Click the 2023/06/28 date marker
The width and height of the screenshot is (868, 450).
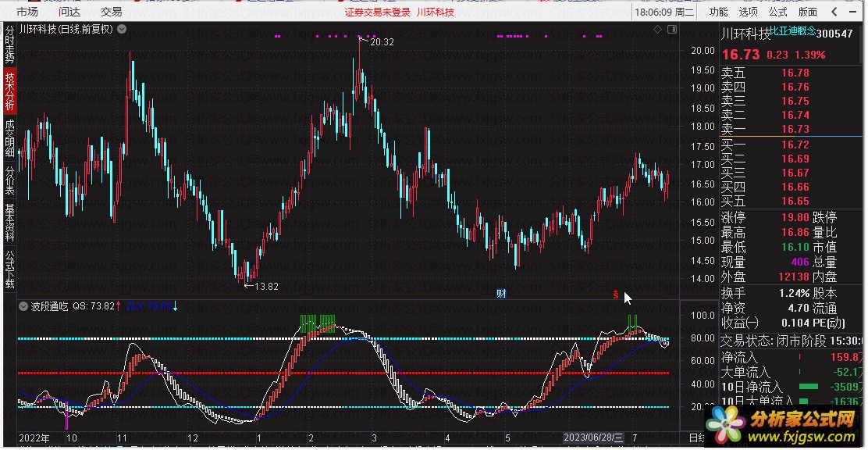click(593, 437)
